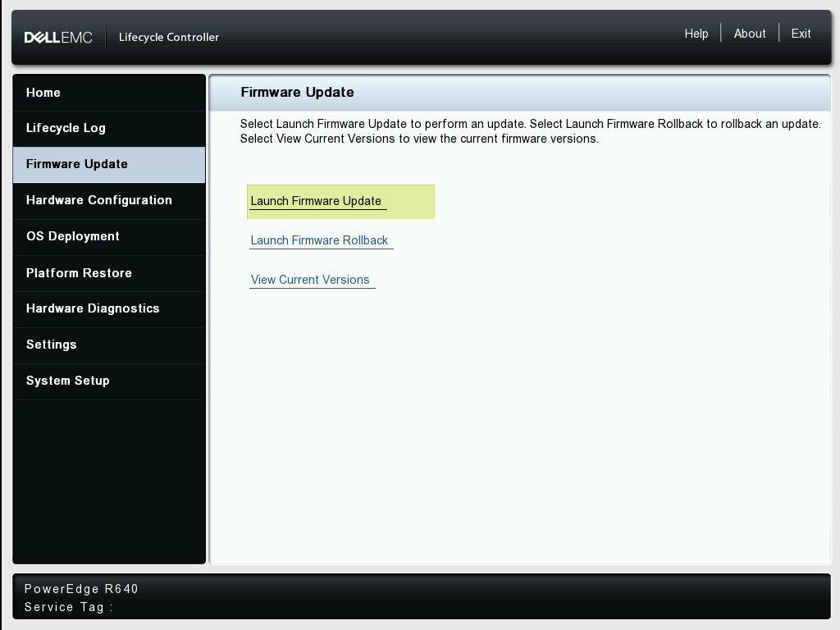Open Hardware Configuration
Screen dimensions: 840x630
99,200
